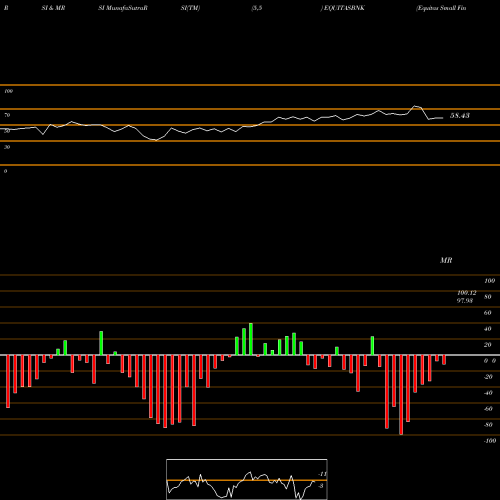Click the MR axis label 60
The height and width of the screenshot is (500, 500).
[488, 313]
